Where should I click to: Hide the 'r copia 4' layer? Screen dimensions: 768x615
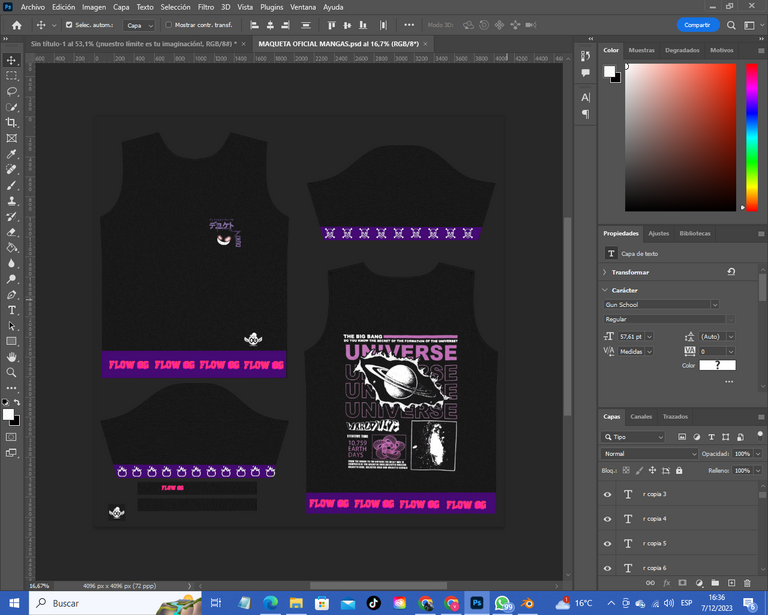(x=607, y=519)
